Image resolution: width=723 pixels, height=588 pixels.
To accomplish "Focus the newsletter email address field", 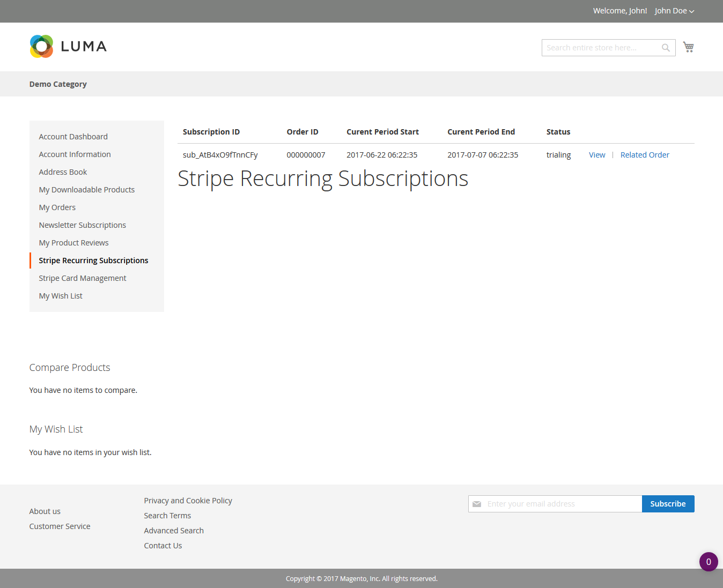I will [x=555, y=504].
